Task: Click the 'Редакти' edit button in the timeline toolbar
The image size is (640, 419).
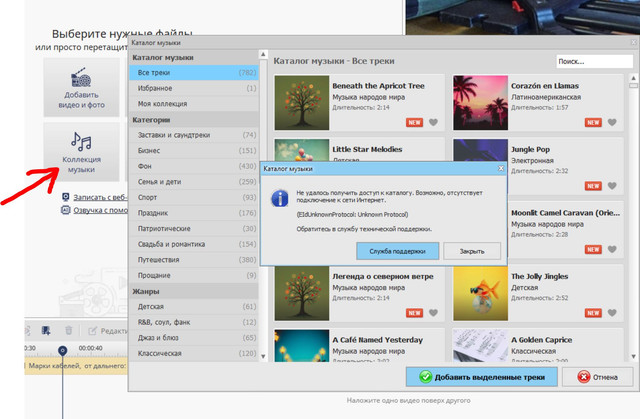Action: pos(108,331)
